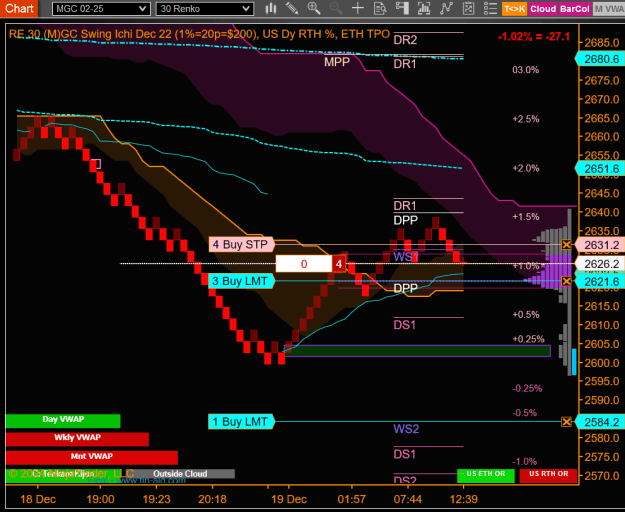The width and height of the screenshot is (625, 512).
Task: Click the 2651.6 price axis marker
Action: pyautogui.click(x=599, y=169)
